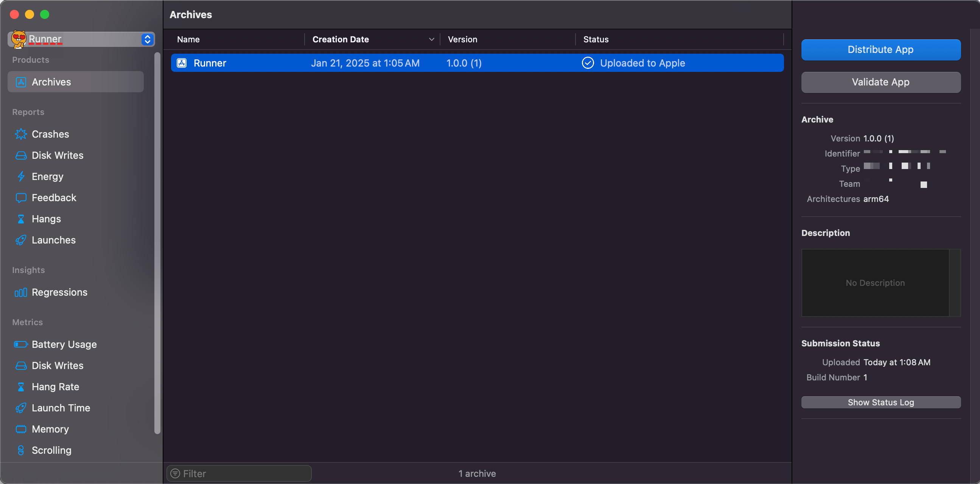Sort archives by Version column
Image resolution: width=980 pixels, height=484 pixels.
(x=508, y=39)
